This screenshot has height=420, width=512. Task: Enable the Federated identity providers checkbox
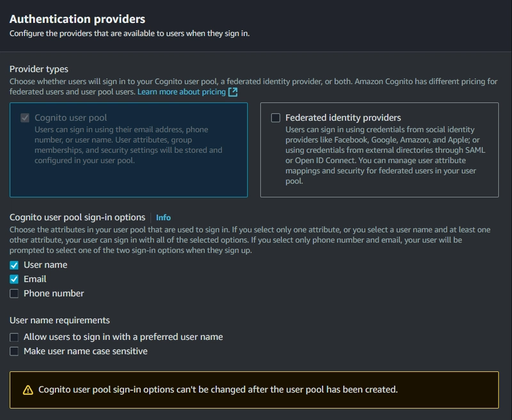tap(276, 118)
